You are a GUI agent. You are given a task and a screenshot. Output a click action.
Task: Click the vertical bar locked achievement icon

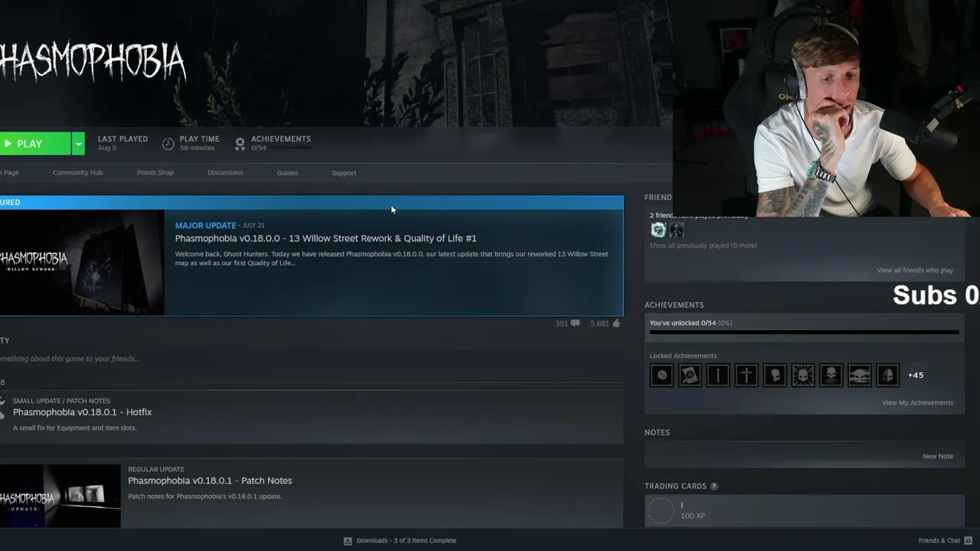tap(718, 375)
